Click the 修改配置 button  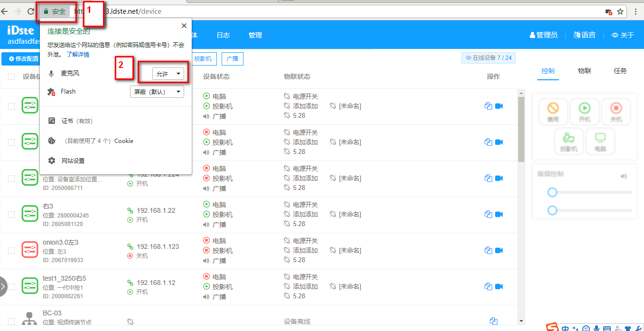(21, 59)
